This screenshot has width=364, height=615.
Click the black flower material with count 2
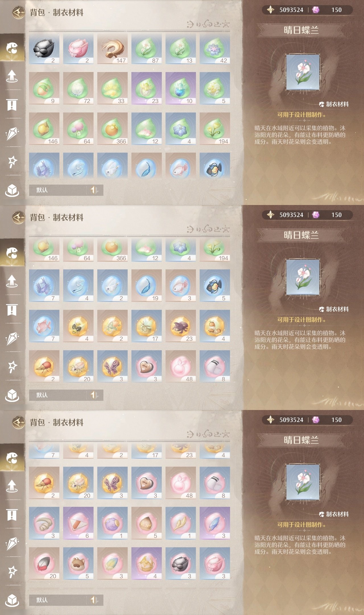[x=44, y=48]
